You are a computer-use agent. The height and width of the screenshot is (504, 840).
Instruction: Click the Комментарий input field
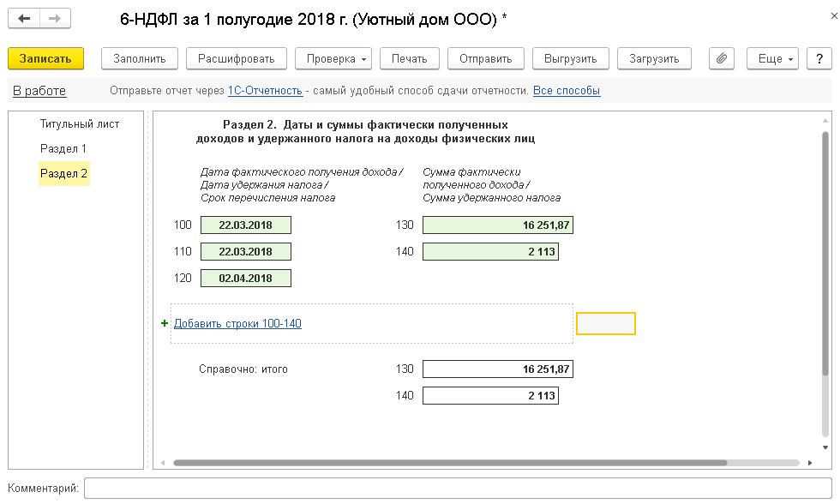[458, 488]
